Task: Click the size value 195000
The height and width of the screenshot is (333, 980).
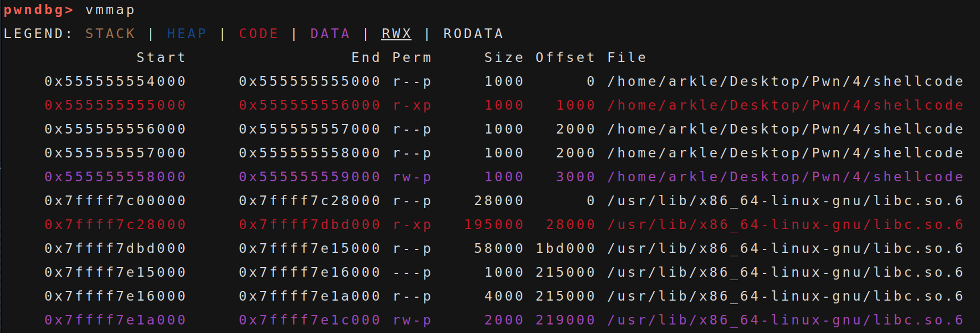Action: (494, 225)
